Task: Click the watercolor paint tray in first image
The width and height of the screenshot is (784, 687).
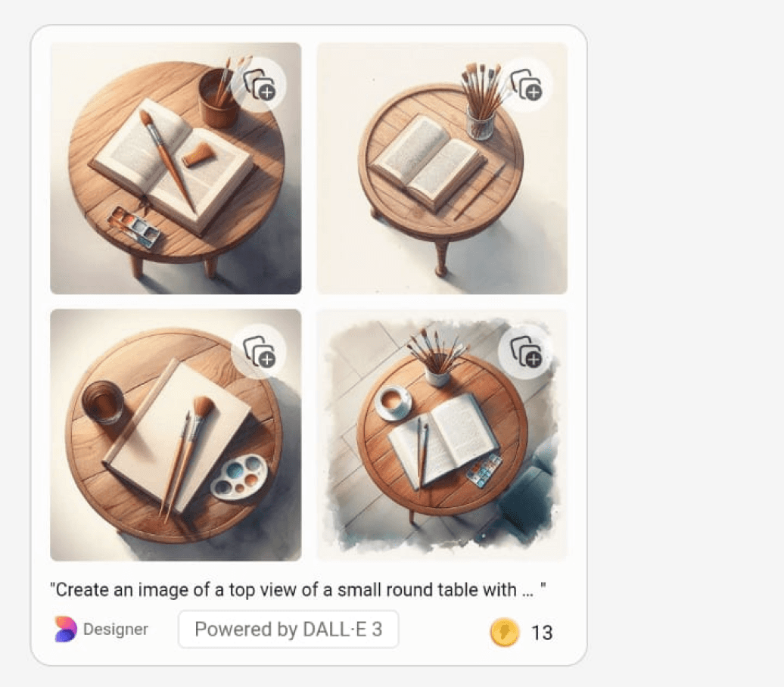Action: coord(134,228)
